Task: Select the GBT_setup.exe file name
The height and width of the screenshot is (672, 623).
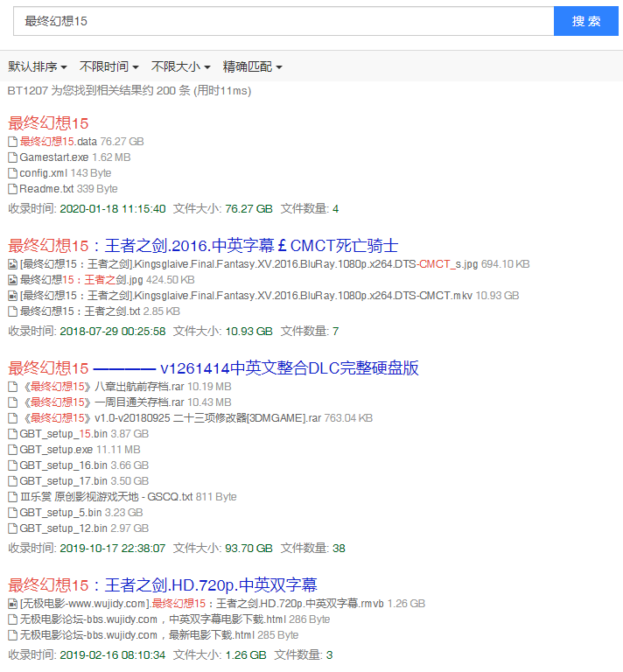Action: pyautogui.click(x=56, y=450)
